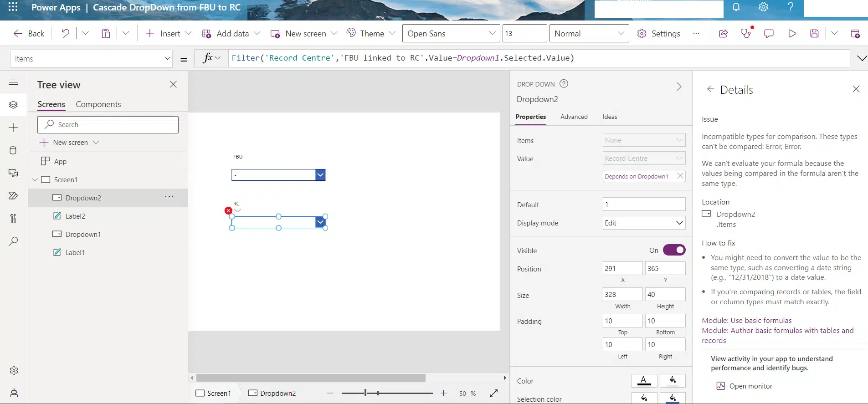The width and height of the screenshot is (868, 404).
Task: Open the sidebar settings gear at bottom
Action: point(14,370)
